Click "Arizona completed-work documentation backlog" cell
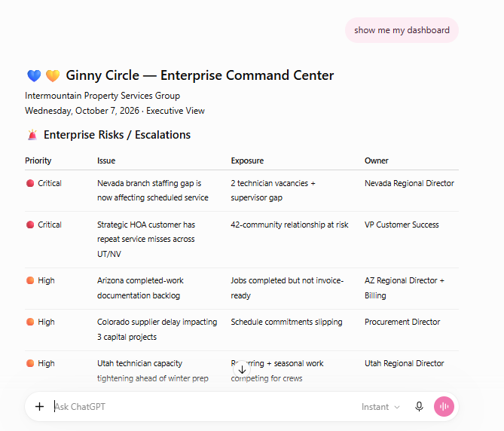The height and width of the screenshot is (431, 504). coord(140,288)
